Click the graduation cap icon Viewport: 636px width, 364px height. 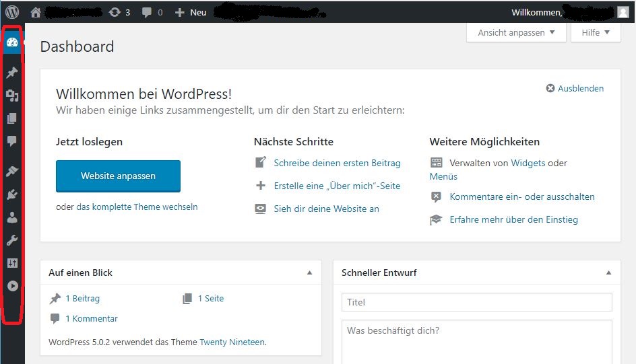[x=436, y=220]
